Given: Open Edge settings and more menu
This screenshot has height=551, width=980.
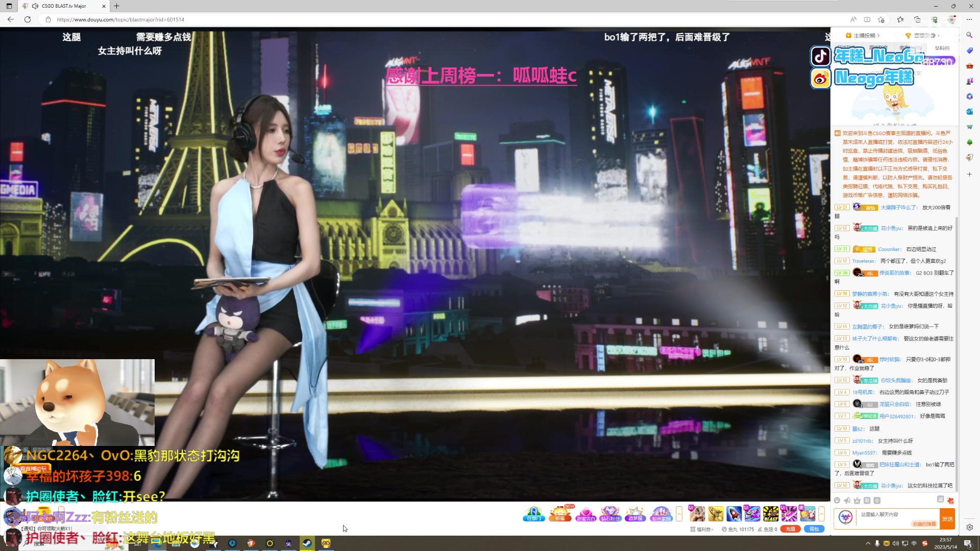Looking at the screenshot, I should (x=969, y=19).
